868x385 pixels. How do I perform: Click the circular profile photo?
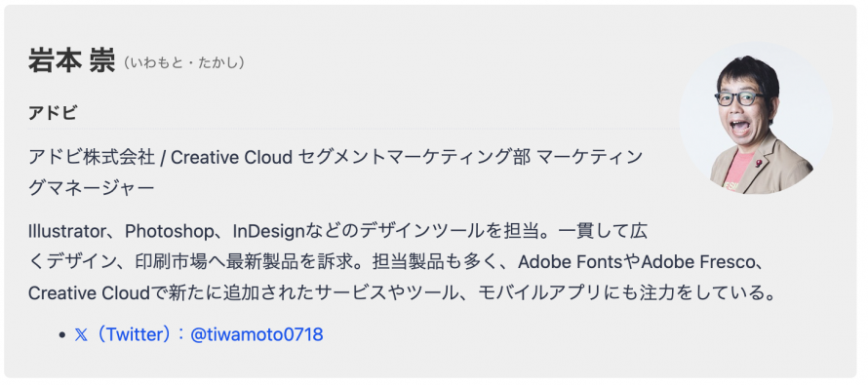tap(756, 118)
